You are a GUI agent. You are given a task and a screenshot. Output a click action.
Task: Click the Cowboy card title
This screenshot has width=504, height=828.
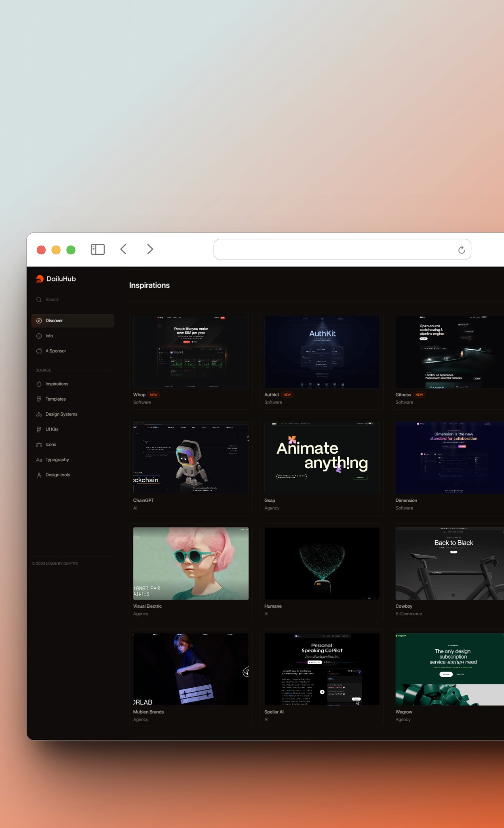(x=404, y=606)
